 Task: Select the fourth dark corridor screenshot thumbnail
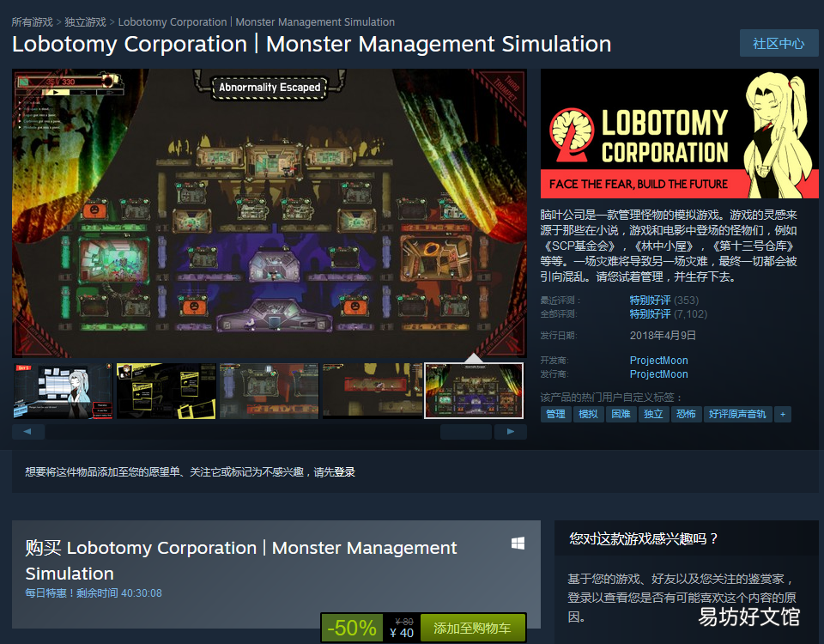[372, 392]
